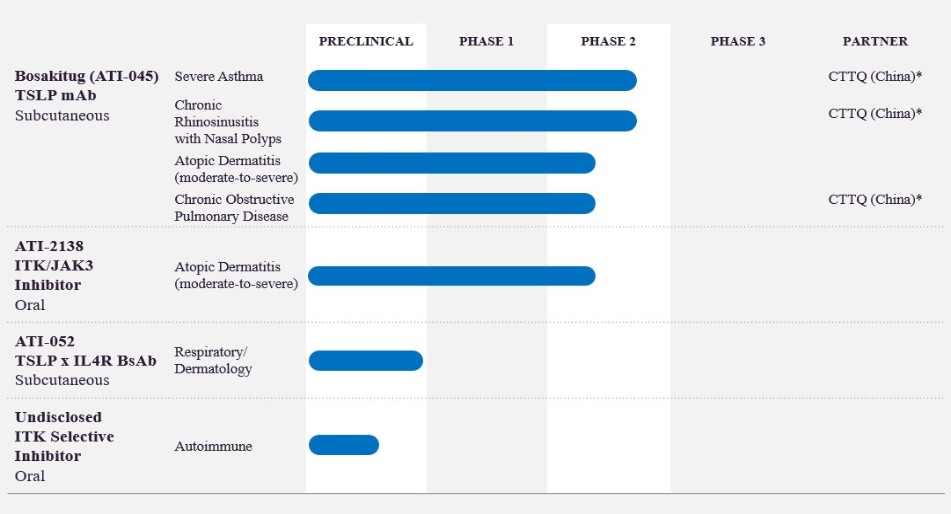
Task: Click the Autoimmune indication label
Action: [213, 446]
